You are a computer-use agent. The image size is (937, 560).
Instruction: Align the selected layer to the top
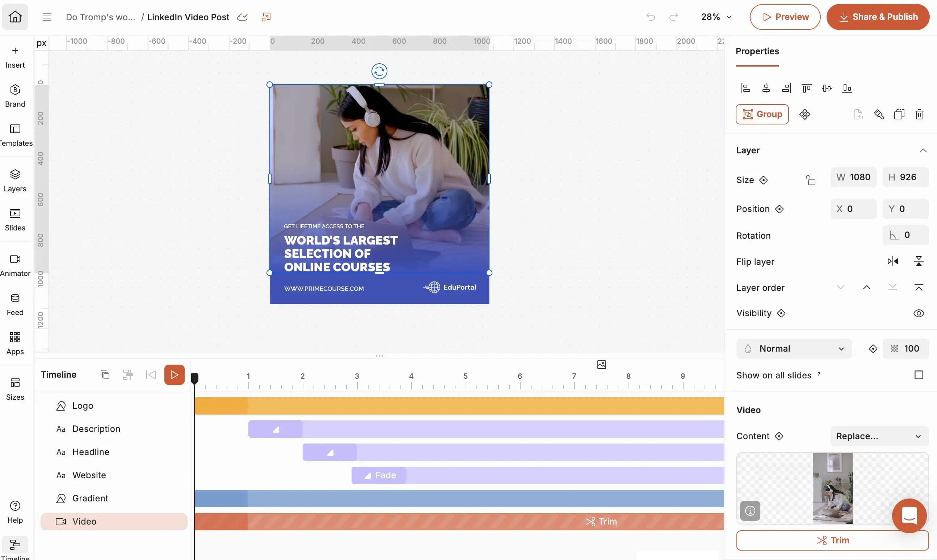coord(806,88)
